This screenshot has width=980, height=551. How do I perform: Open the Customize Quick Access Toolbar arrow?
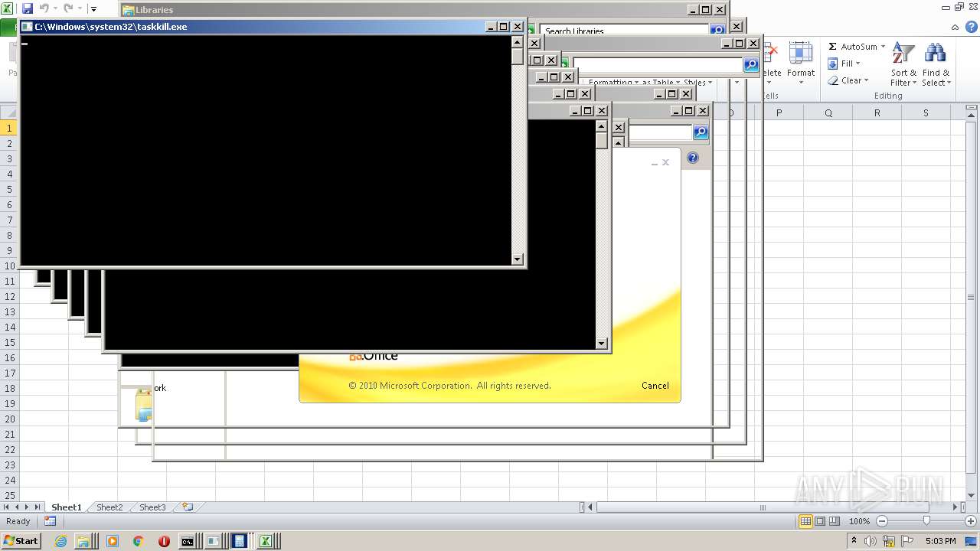[x=93, y=9]
